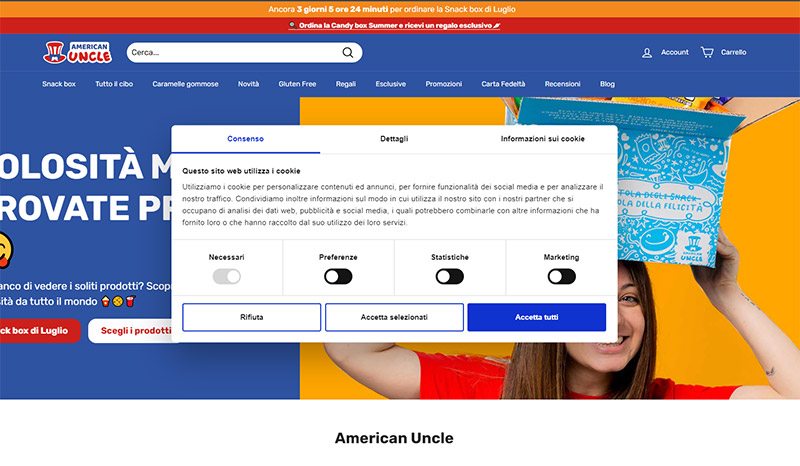The width and height of the screenshot is (800, 466).
Task: Enable the Statistiche cookie switch
Action: [x=449, y=277]
